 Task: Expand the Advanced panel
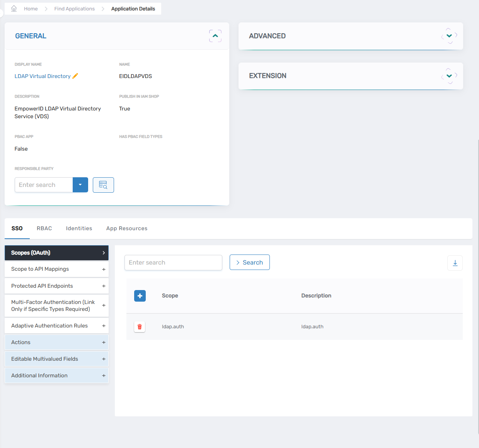coord(449,36)
